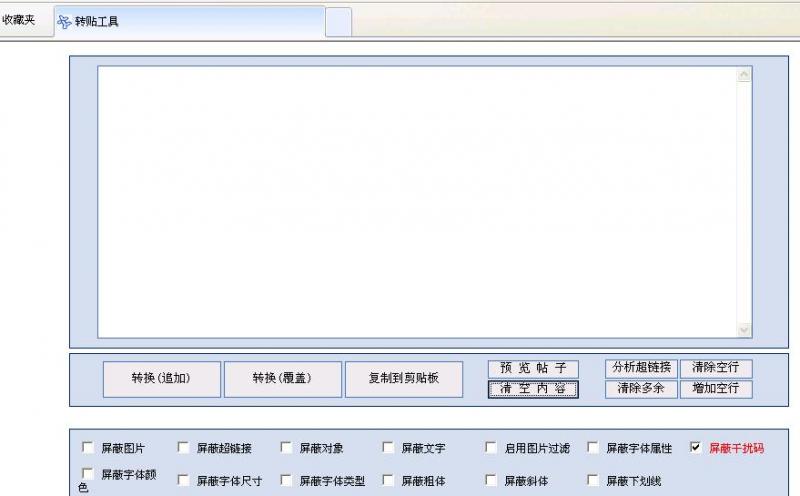Image resolution: width=800 pixels, height=496 pixels.
Task: Click inside the large text area
Action: tap(415, 200)
